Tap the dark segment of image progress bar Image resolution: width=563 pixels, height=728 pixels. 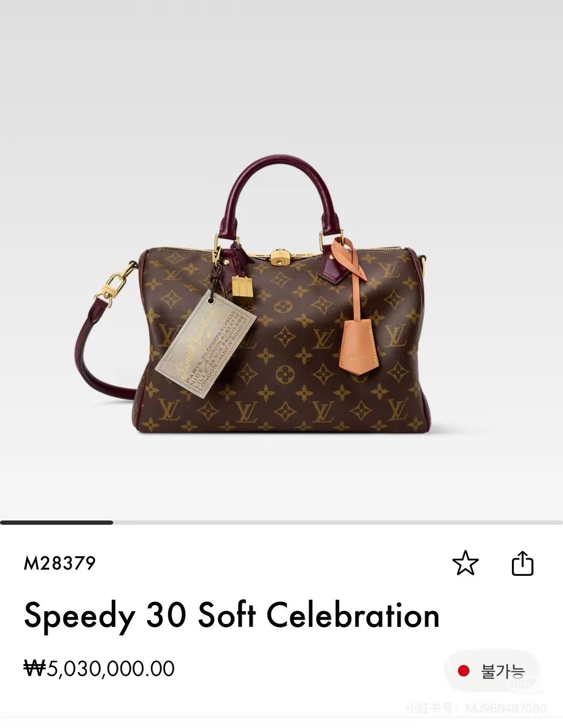(56, 522)
